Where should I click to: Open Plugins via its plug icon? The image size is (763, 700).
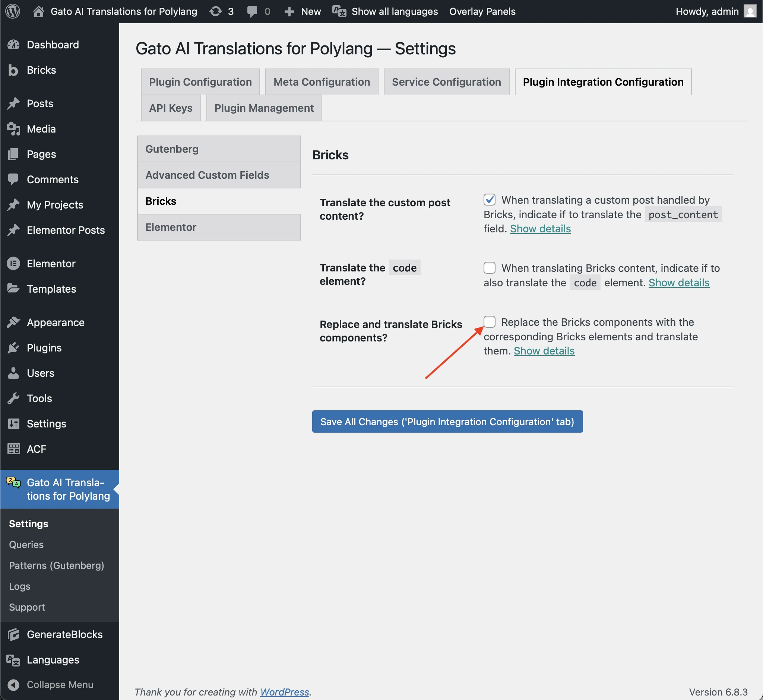(x=13, y=348)
